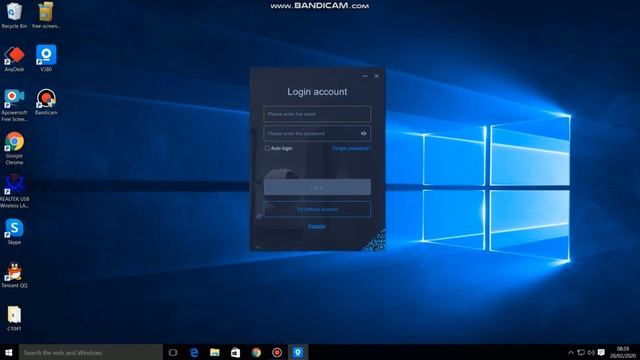Select the C1041 folder on desktop
The width and height of the screenshot is (640, 360).
point(14,318)
